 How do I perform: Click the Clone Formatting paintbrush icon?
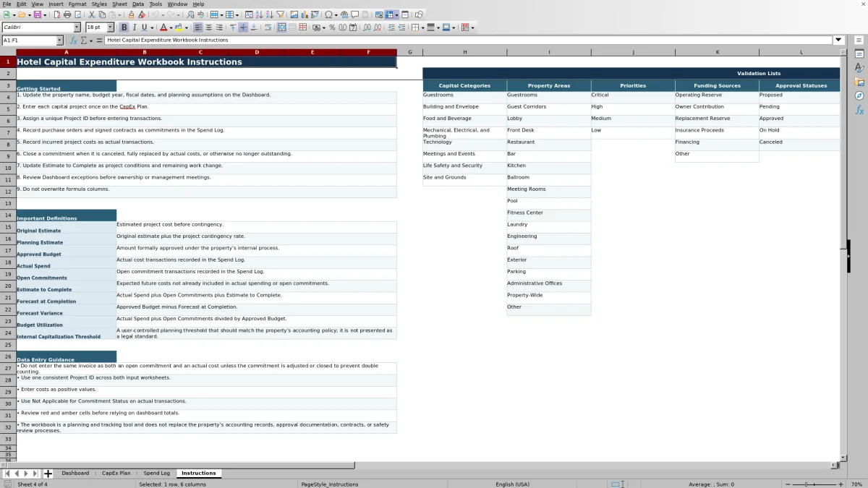[131, 14]
